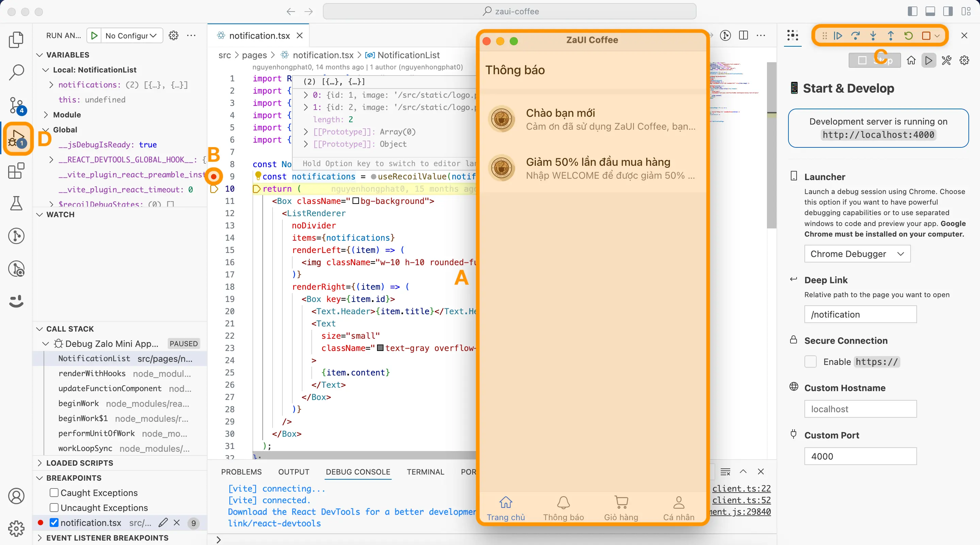Screen dimensions: 980x545
Task: Disable the Uncaught Exceptions checkbox
Action: pos(54,507)
